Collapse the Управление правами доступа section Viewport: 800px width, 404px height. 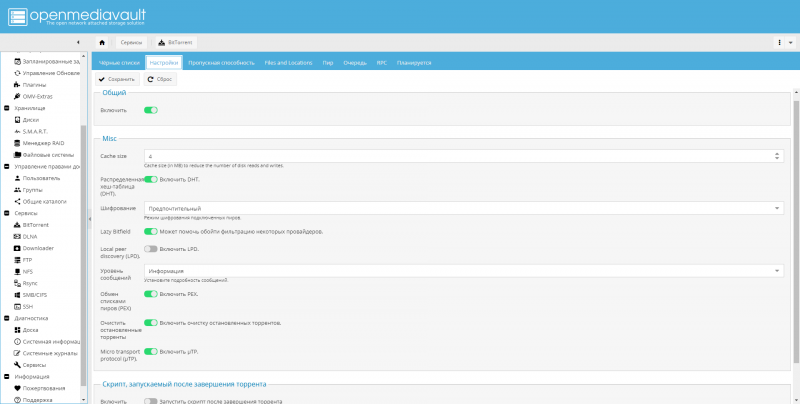tap(7, 166)
